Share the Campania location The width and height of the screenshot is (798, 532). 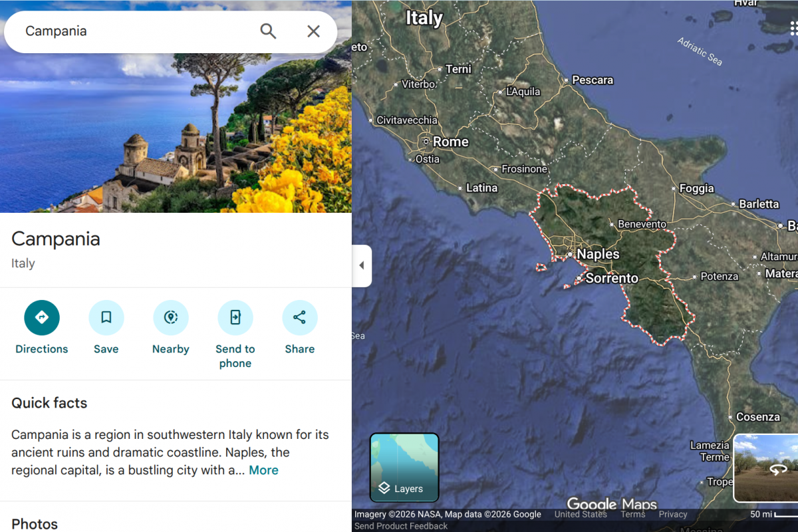[x=300, y=318]
